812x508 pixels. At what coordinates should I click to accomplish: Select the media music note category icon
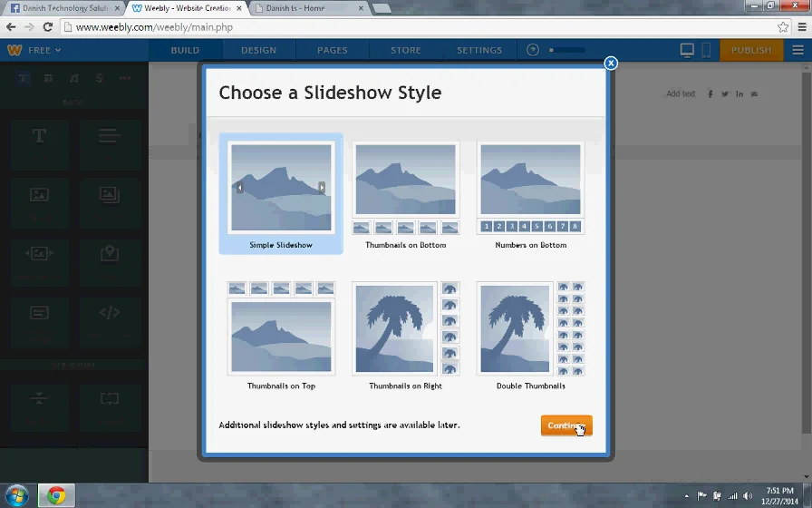pos(74,78)
